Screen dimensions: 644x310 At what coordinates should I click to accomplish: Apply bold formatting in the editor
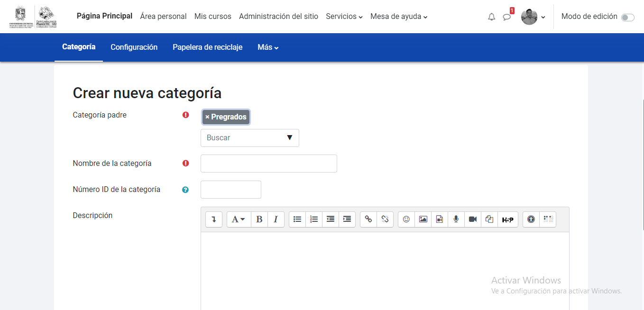pyautogui.click(x=259, y=219)
